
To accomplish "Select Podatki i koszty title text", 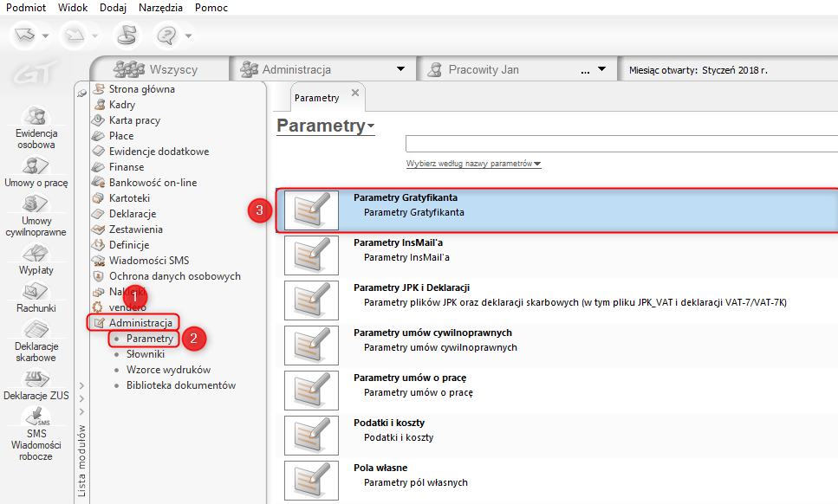I will tap(389, 423).
